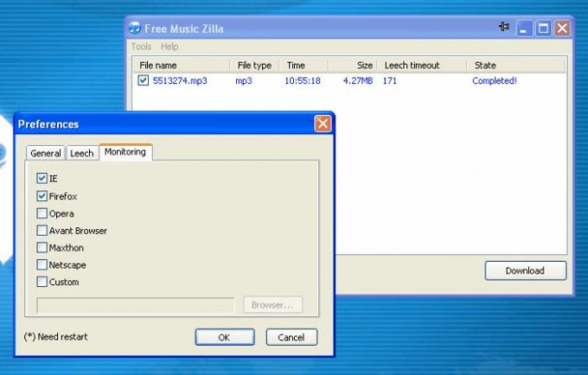Switch to the Leech tab

[x=82, y=153]
